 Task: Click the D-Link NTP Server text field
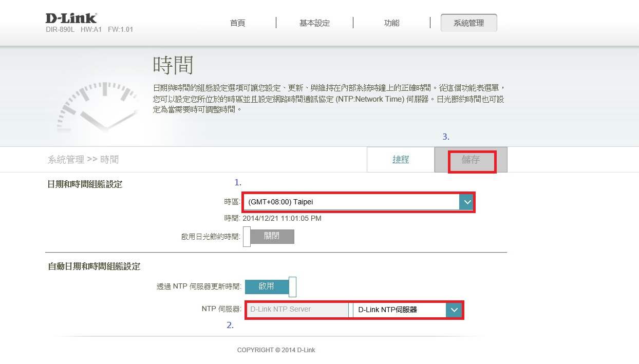point(298,310)
